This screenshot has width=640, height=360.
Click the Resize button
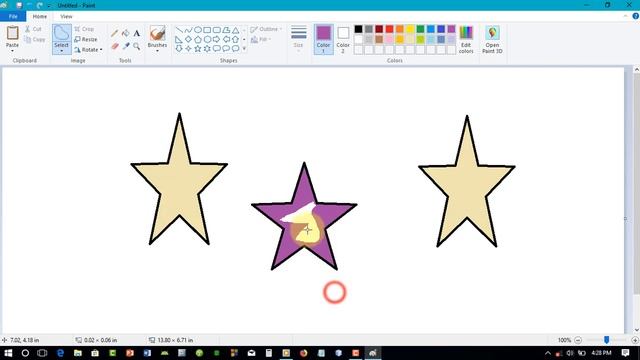[86, 40]
